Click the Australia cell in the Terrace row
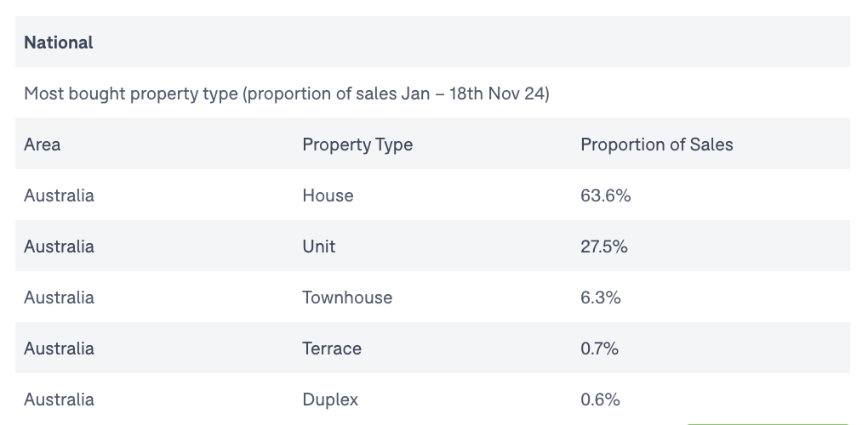 (60, 348)
